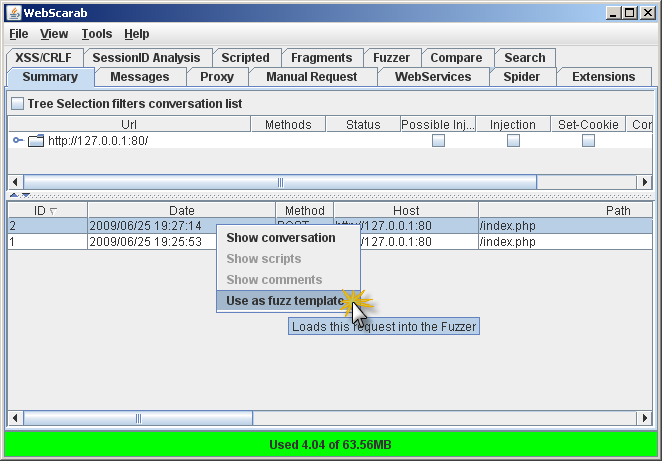
Task: Click the green memory usage bar
Action: pyautogui.click(x=330, y=445)
